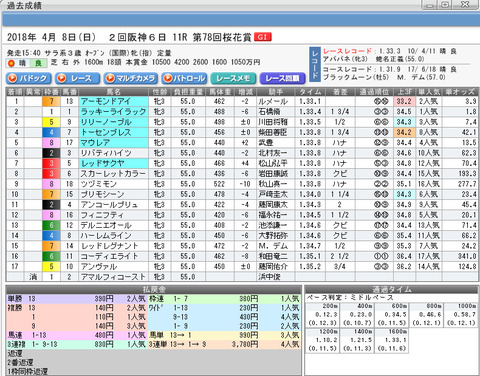Click winning time 1.33.1 of アーモンドアイ
480x376 pixels.
[x=310, y=101]
